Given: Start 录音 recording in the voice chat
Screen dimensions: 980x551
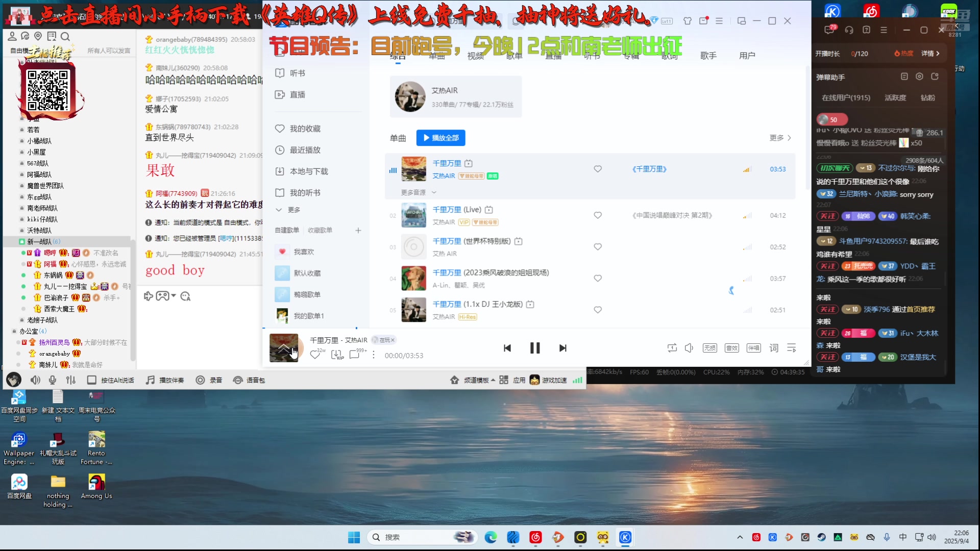Looking at the screenshot, I should pyautogui.click(x=209, y=380).
